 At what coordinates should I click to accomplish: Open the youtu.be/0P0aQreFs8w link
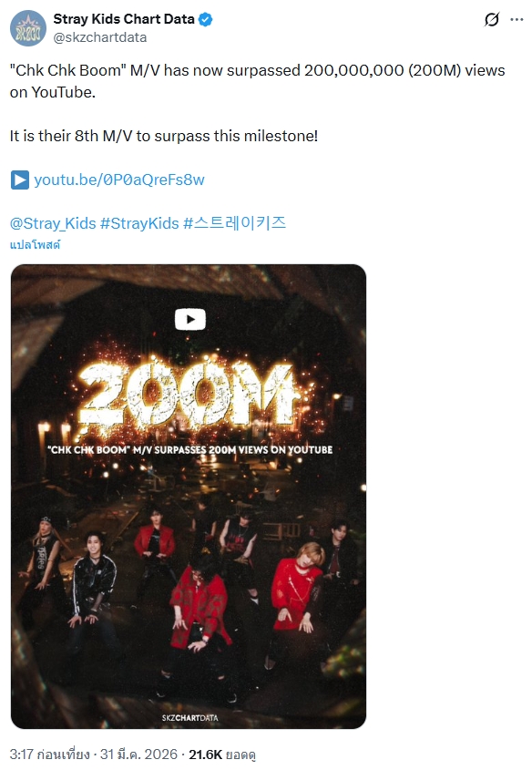click(x=119, y=180)
